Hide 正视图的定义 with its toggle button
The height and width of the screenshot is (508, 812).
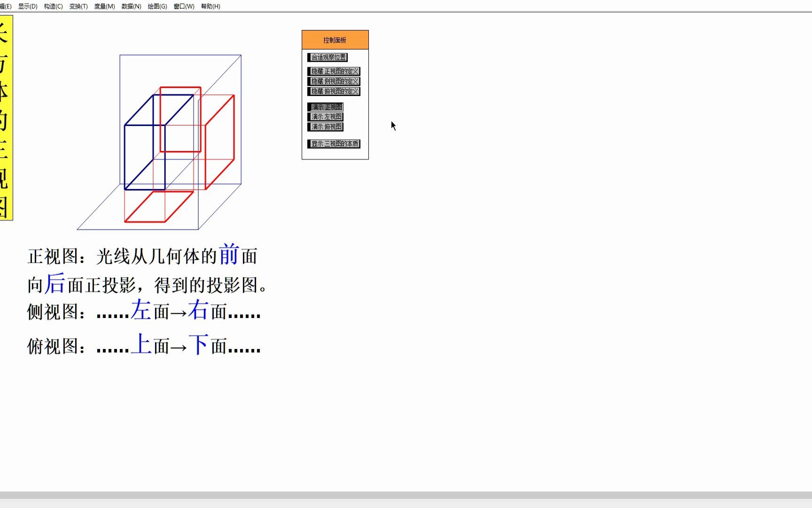(x=335, y=71)
